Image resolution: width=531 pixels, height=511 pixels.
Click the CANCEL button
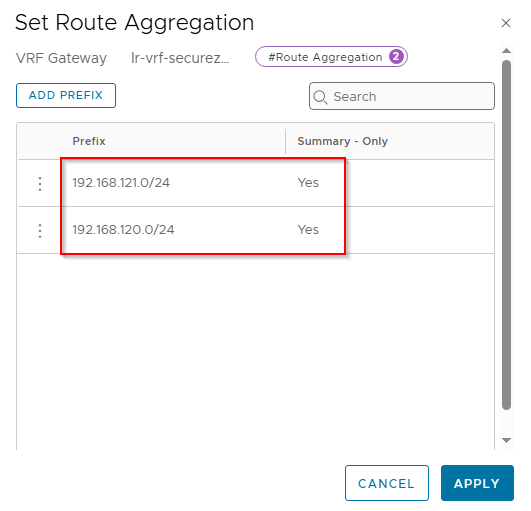click(387, 483)
